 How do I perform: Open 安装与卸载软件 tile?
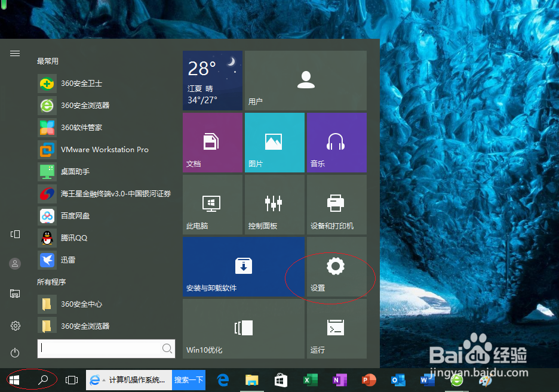point(244,267)
